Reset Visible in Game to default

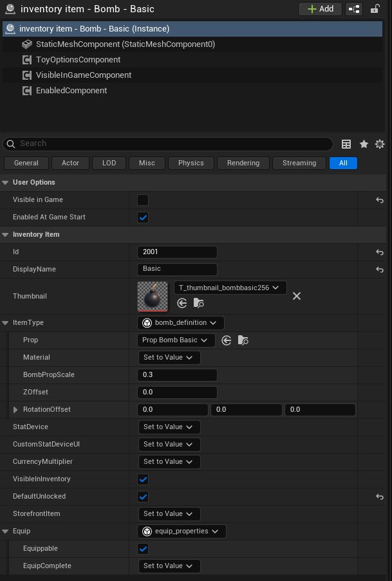[380, 200]
